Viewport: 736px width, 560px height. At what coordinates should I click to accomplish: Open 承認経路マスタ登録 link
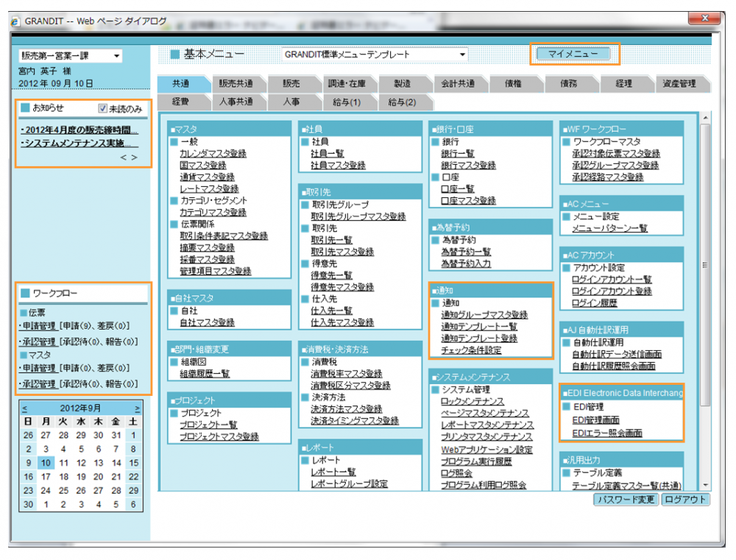(x=608, y=177)
